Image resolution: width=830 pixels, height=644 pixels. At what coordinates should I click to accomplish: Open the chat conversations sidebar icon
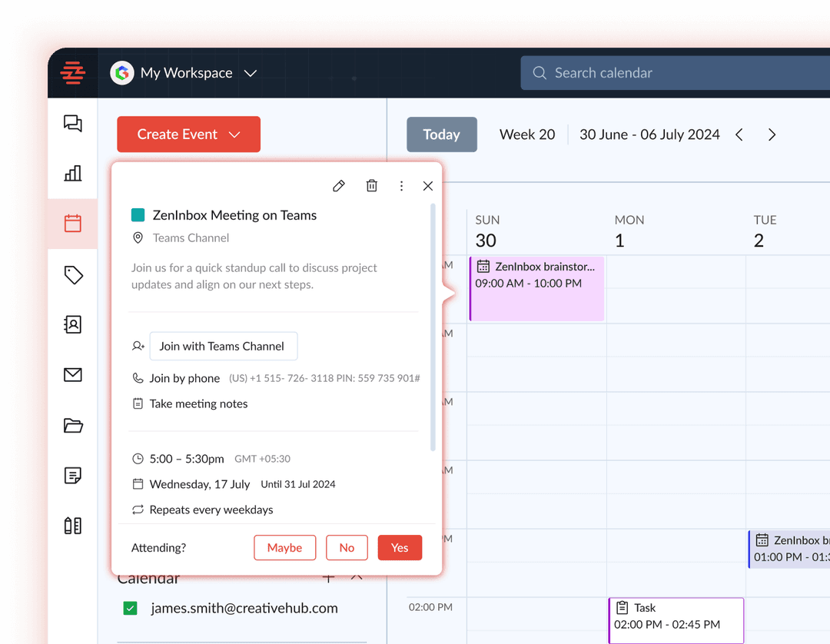[72, 123]
